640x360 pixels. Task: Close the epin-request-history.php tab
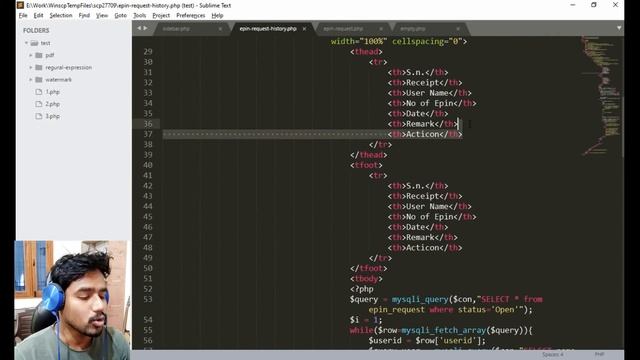coord(304,29)
